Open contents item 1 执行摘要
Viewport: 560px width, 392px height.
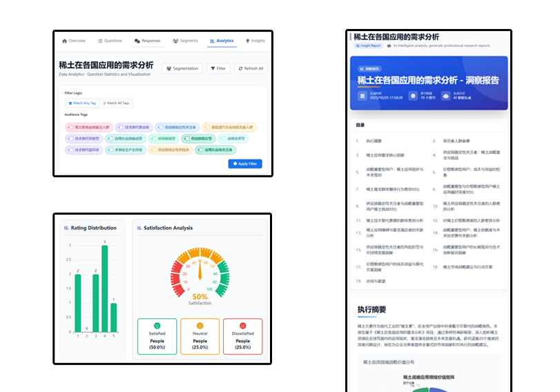pos(374,141)
